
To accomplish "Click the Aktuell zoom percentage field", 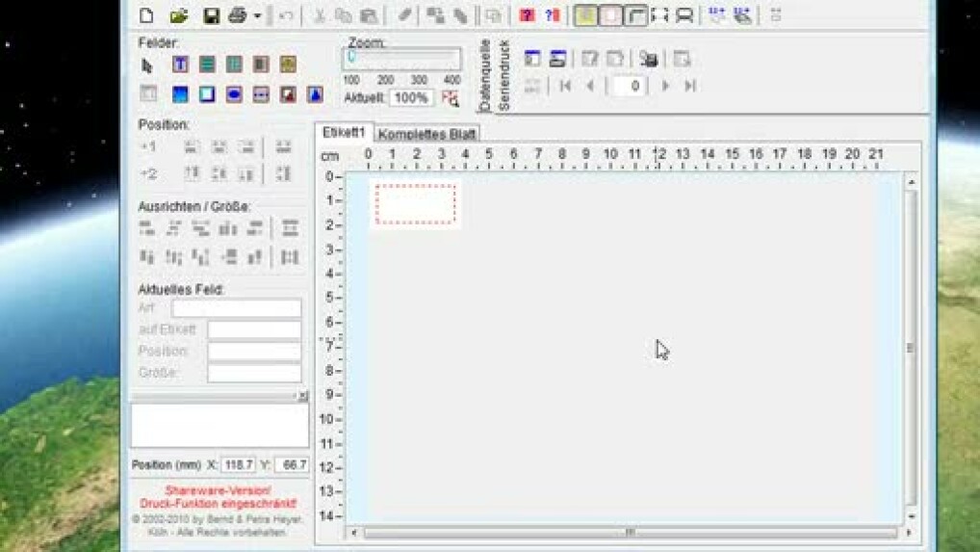I will click(411, 98).
